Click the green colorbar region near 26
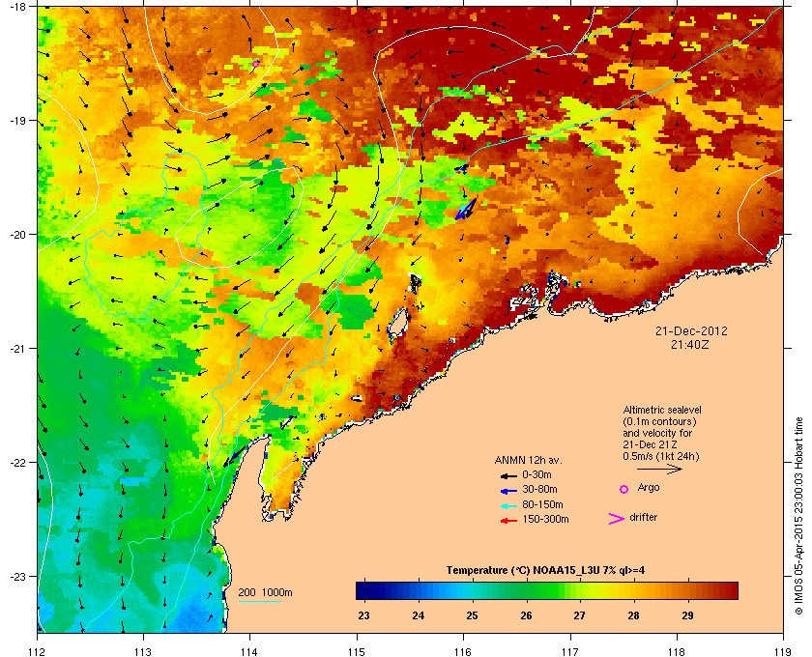812x657 pixels. (526, 590)
